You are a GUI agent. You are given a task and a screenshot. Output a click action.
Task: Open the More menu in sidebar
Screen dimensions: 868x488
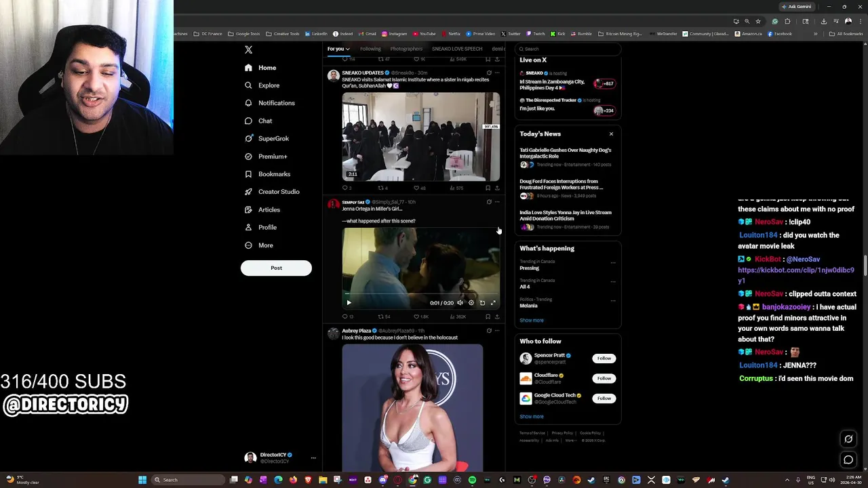coord(258,245)
